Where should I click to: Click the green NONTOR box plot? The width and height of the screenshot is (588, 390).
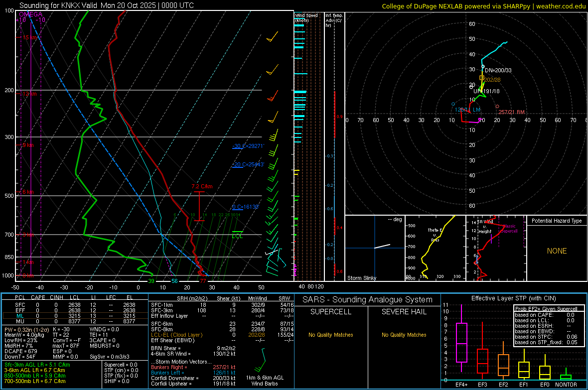coord(566,375)
